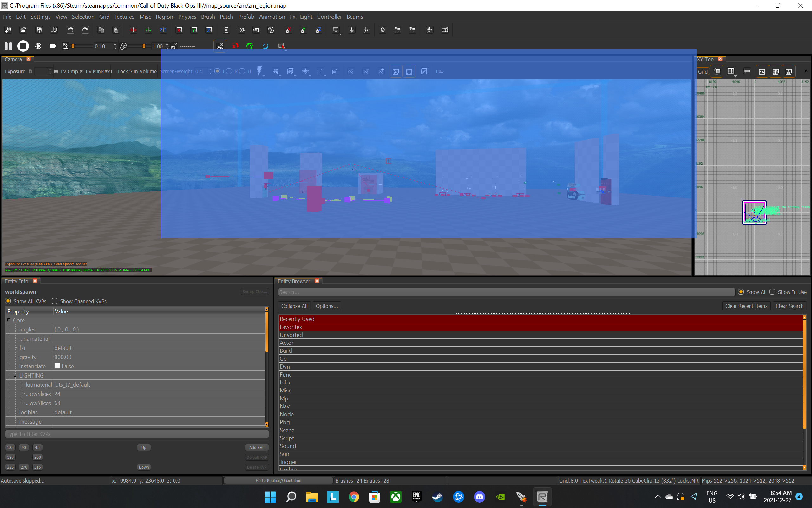Click the red X rotation arrow icon
The image size is (812, 508).
coord(235,46)
